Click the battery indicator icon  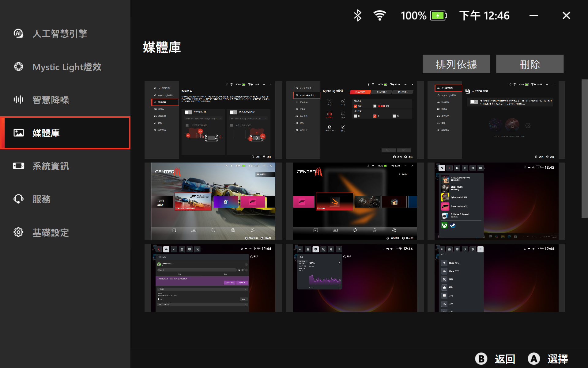438,15
